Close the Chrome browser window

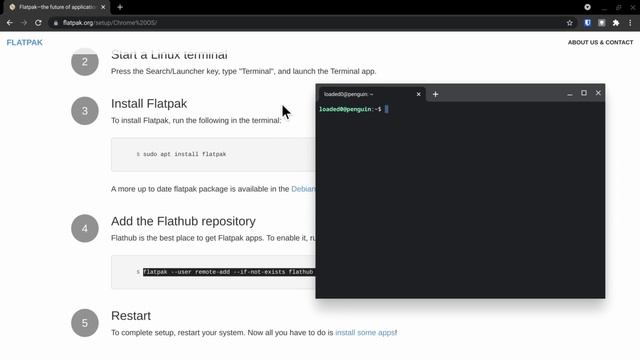click(x=633, y=7)
